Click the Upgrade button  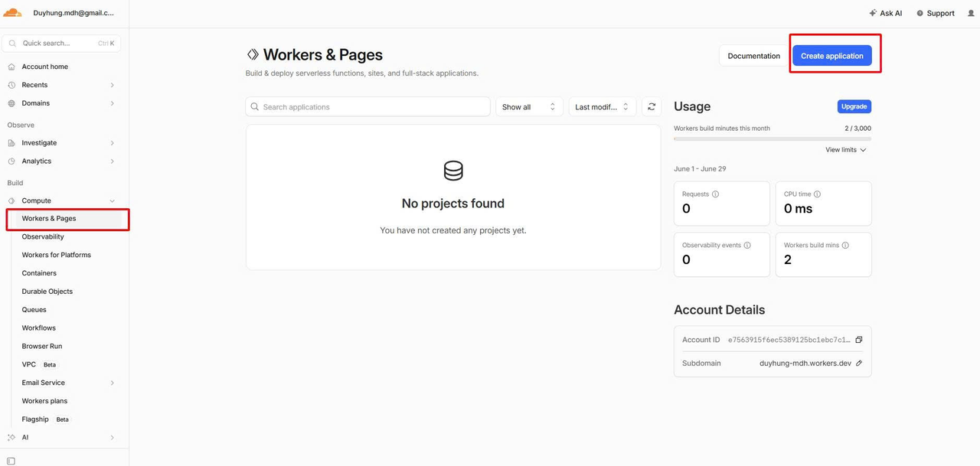[854, 106]
